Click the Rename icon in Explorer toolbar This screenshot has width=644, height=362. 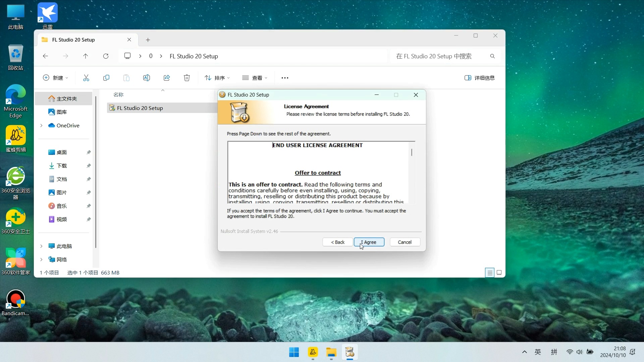[147, 78]
